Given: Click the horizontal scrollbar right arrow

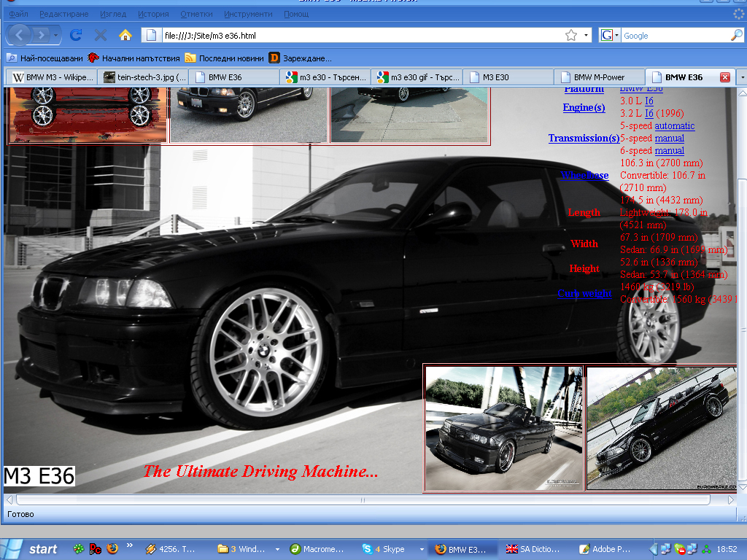Looking at the screenshot, I should (731, 500).
